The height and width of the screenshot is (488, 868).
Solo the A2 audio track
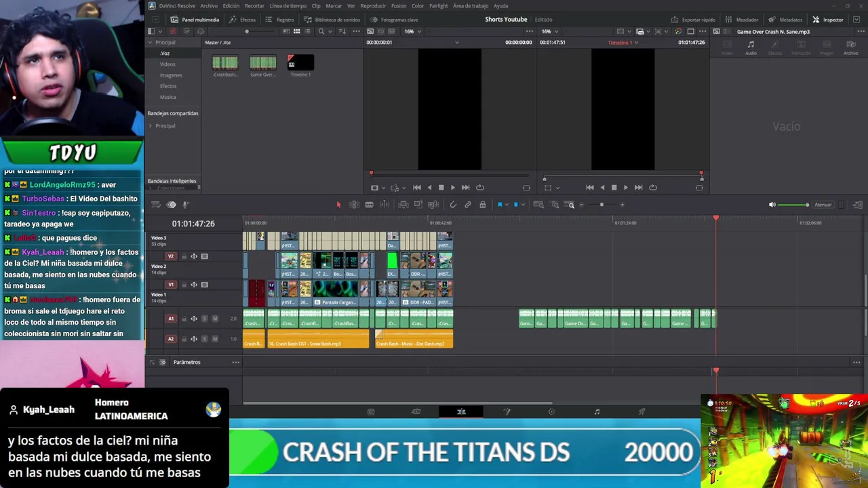205,339
